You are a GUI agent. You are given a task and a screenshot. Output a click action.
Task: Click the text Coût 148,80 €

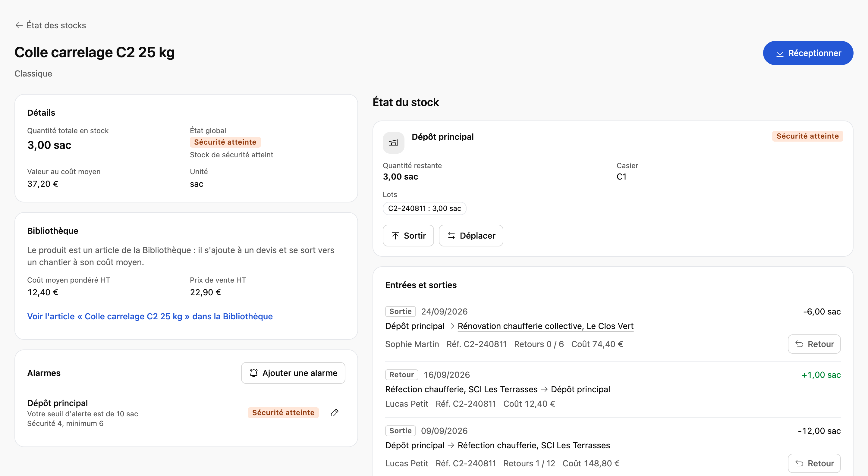pos(591,463)
